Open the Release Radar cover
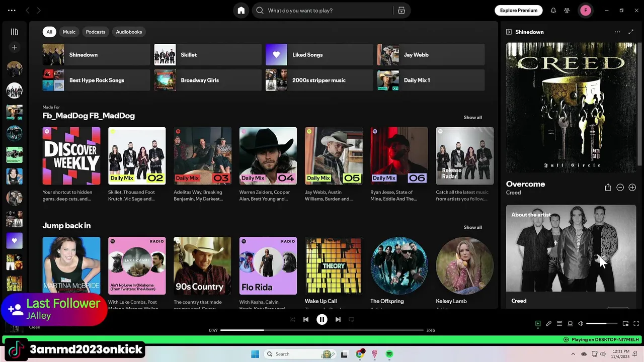Viewport: 644px width, 362px height. pyautogui.click(x=465, y=156)
